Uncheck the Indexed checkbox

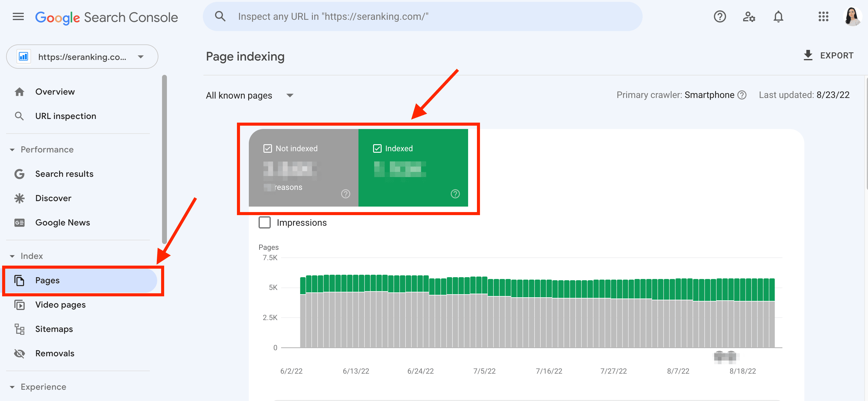click(377, 148)
